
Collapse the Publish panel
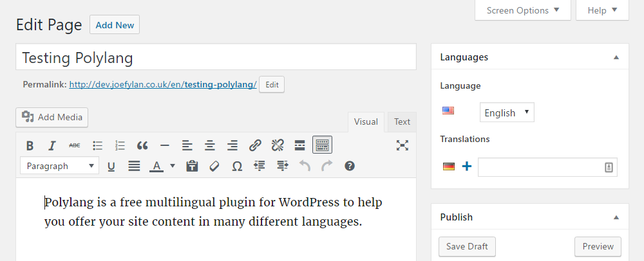[616, 217]
